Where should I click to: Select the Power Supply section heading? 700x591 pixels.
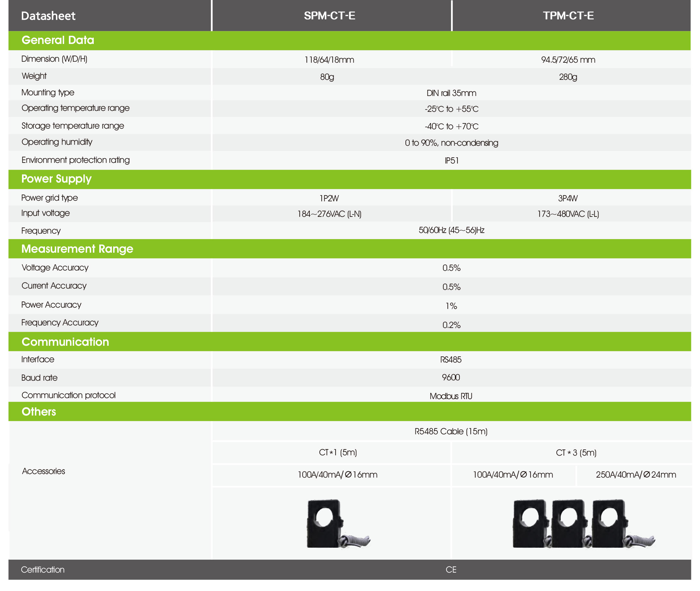[x=56, y=179]
